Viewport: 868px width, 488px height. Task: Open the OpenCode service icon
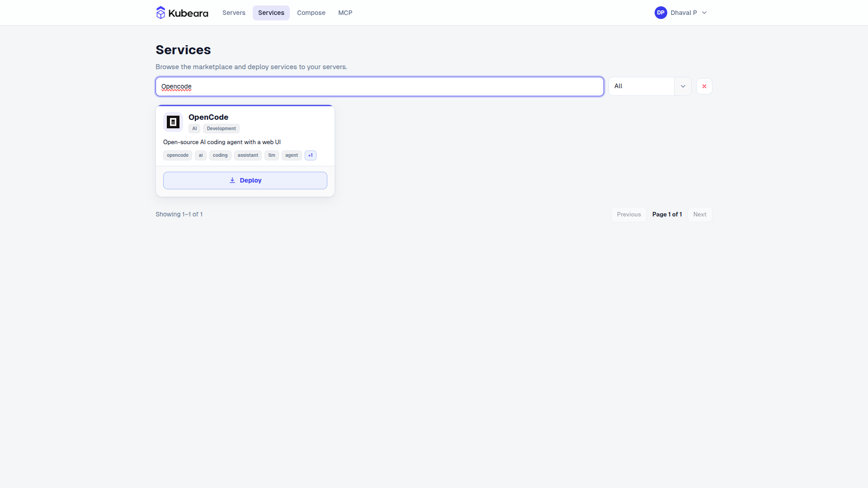coord(173,122)
